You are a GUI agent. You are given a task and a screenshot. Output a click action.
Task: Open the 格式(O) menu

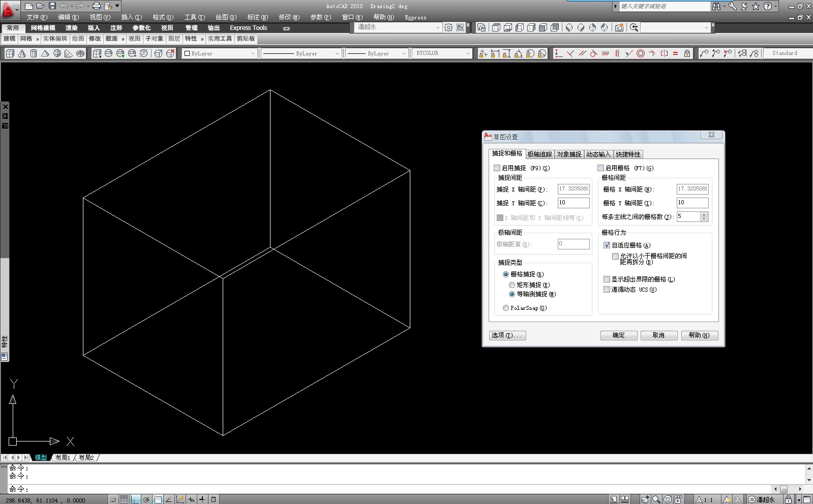click(x=163, y=17)
